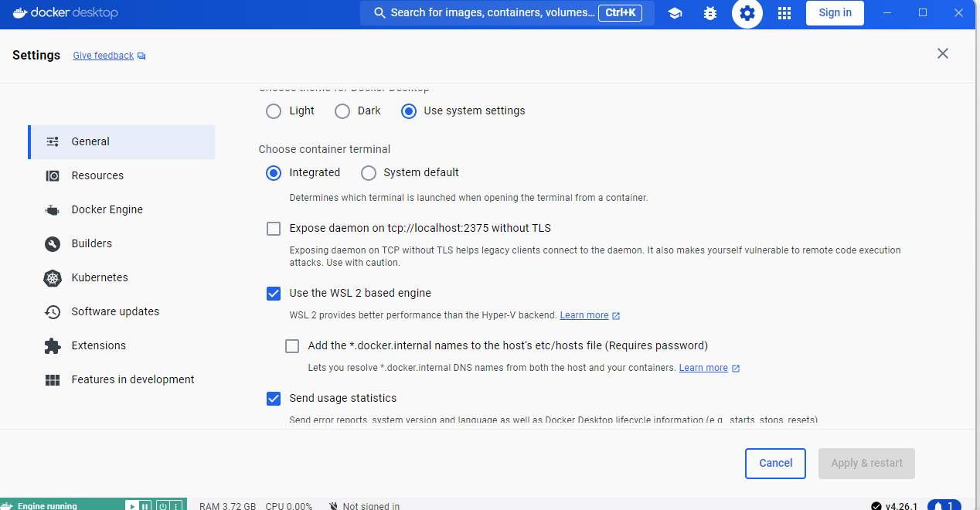The image size is (980, 510).
Task: Open the Builders settings tab
Action: tap(121, 243)
